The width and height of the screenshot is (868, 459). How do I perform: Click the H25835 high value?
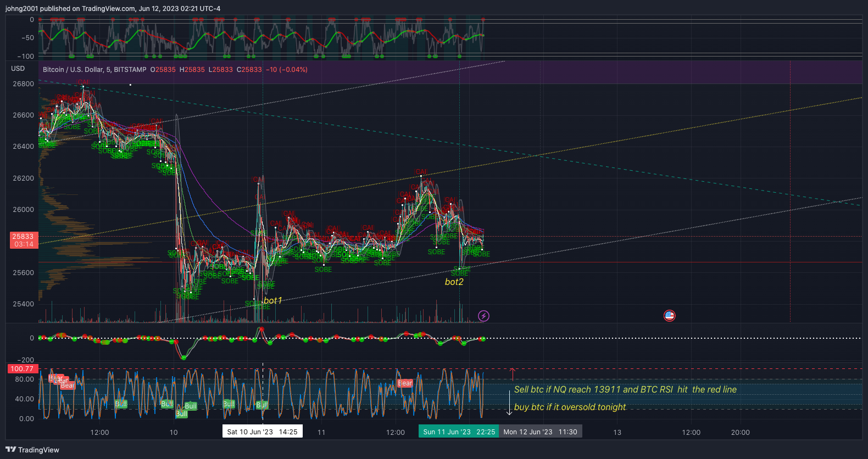point(192,70)
